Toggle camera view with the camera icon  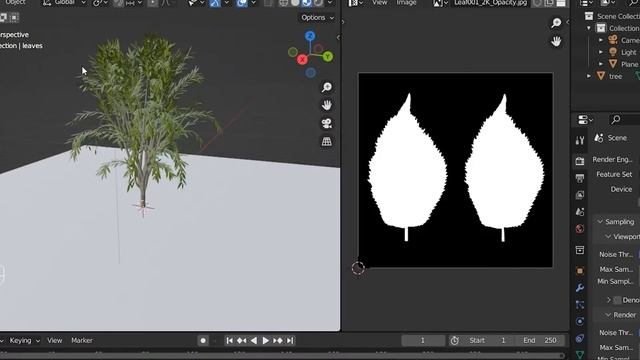[x=327, y=123]
